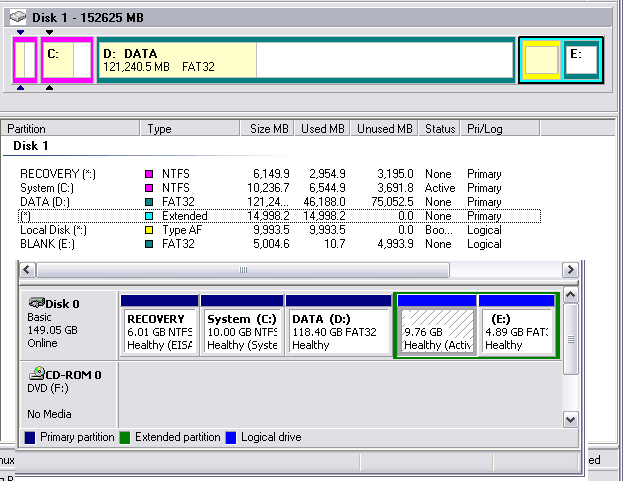
Task: Click the horizontal scrollbar thumb
Action: point(243,270)
